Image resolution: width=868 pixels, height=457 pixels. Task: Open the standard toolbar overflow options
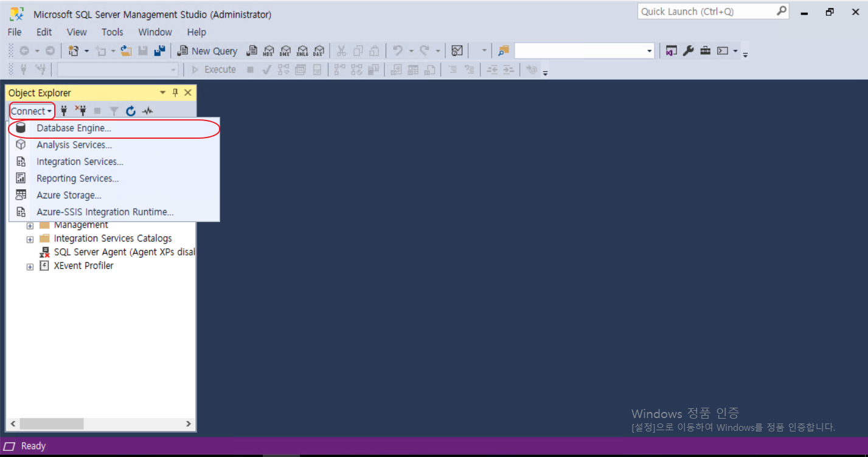pos(745,55)
